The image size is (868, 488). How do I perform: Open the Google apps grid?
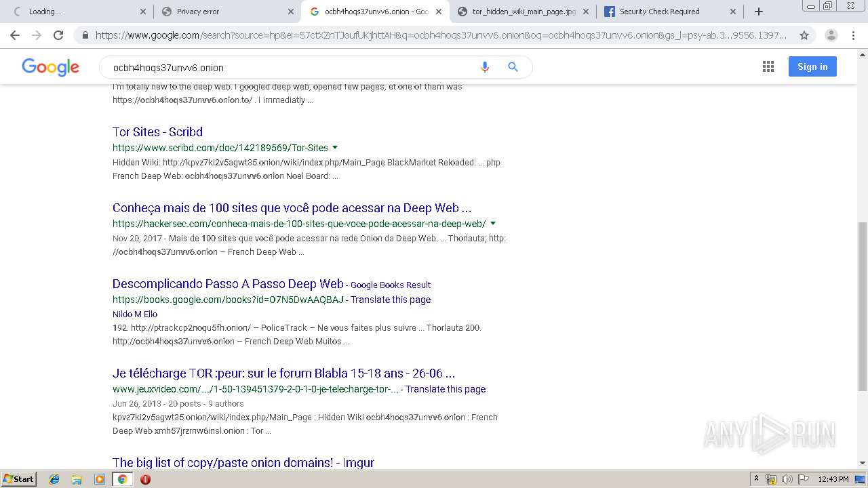click(768, 66)
